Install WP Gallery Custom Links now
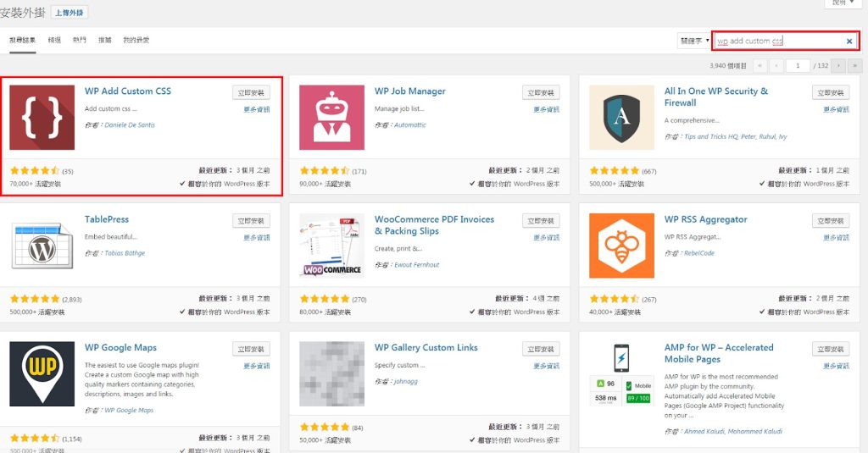Viewport: 868px width, 453px height. pos(541,350)
